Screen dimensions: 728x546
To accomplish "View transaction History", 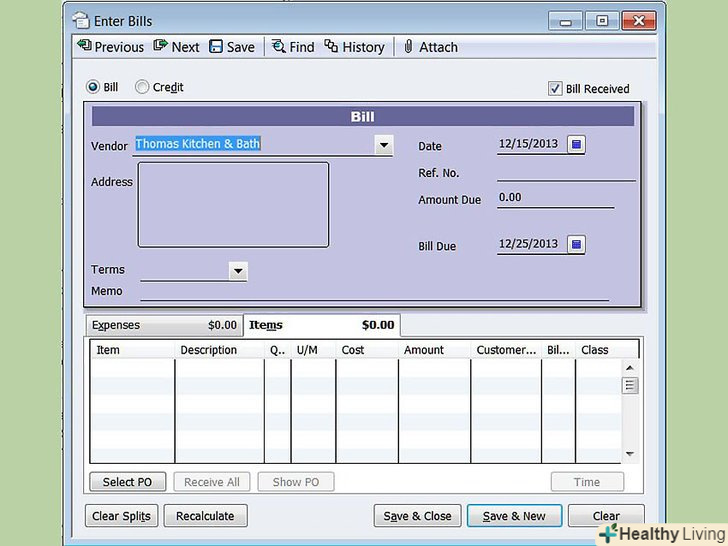I will point(354,47).
